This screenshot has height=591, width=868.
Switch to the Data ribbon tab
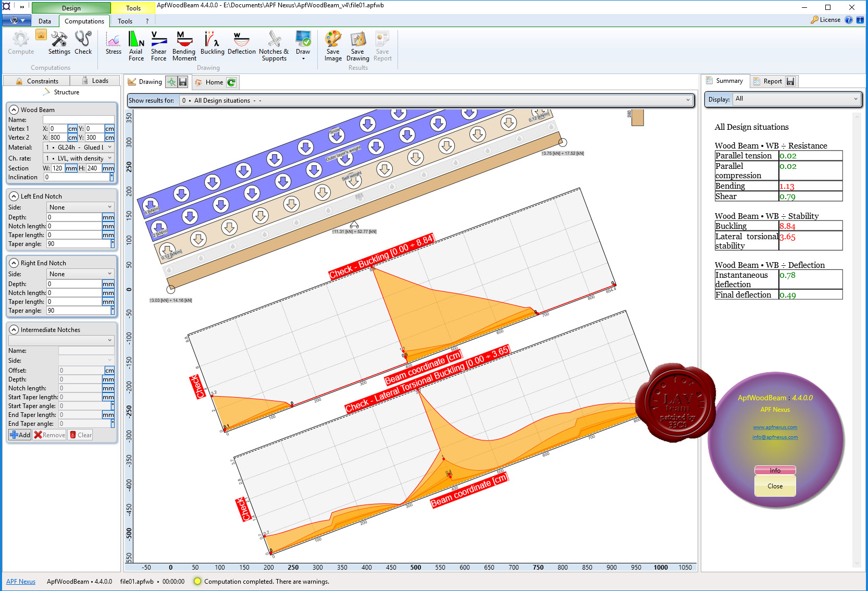point(45,21)
